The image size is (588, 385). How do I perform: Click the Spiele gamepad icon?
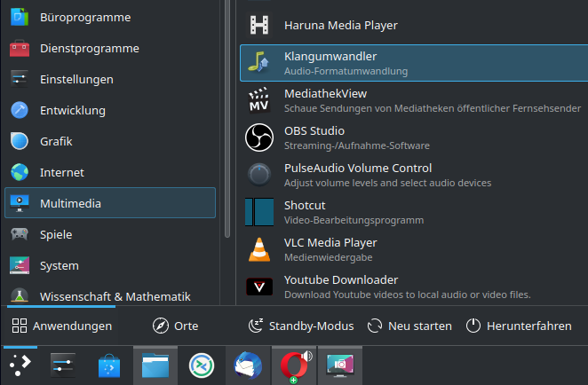point(20,235)
